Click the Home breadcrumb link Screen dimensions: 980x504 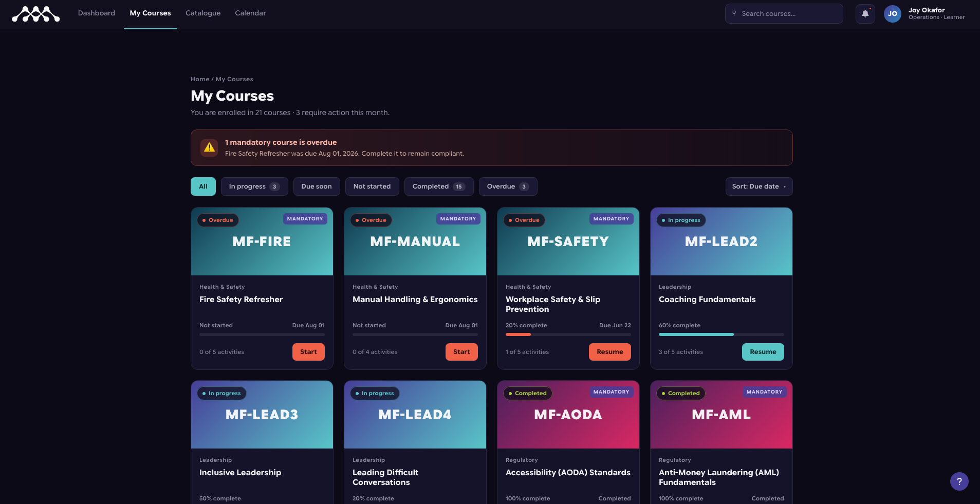(x=200, y=79)
